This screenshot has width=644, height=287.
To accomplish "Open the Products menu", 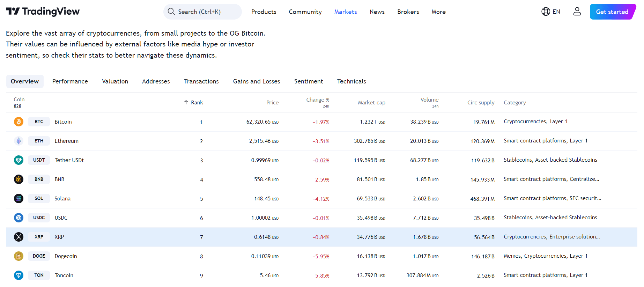I will coord(264,12).
